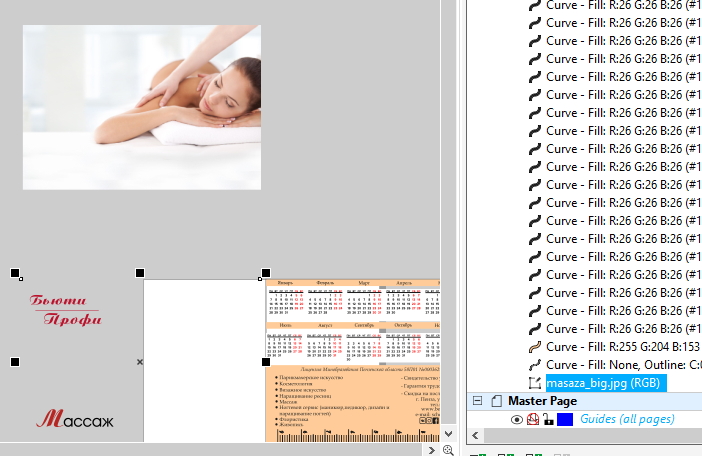The image size is (702, 456).
Task: Select the massage woman photo on canvas
Action: coord(142,107)
